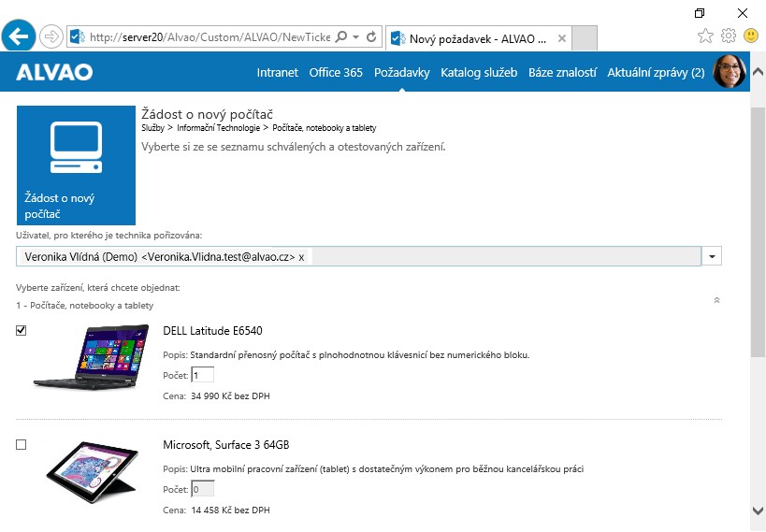766x532 pixels.
Task: Go back using the browser back arrow
Action: (19, 36)
